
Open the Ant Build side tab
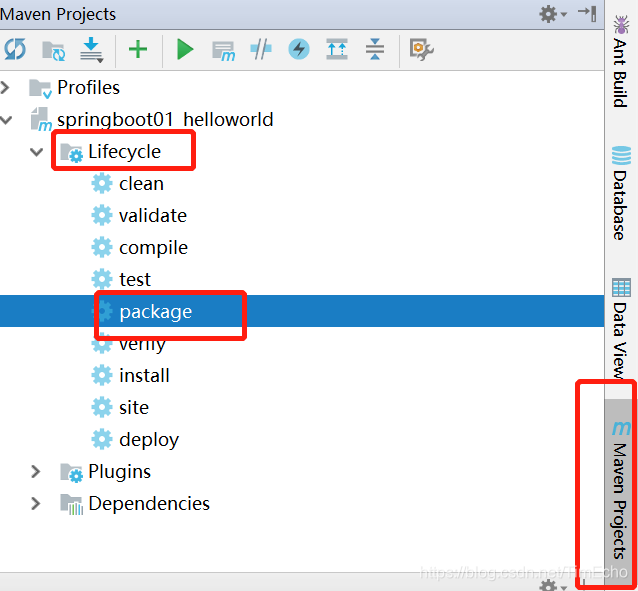[621, 61]
